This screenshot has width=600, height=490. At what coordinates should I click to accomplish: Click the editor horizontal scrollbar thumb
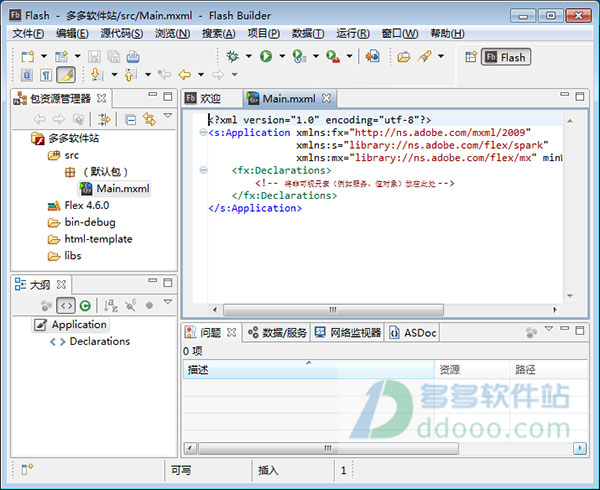(x=333, y=309)
